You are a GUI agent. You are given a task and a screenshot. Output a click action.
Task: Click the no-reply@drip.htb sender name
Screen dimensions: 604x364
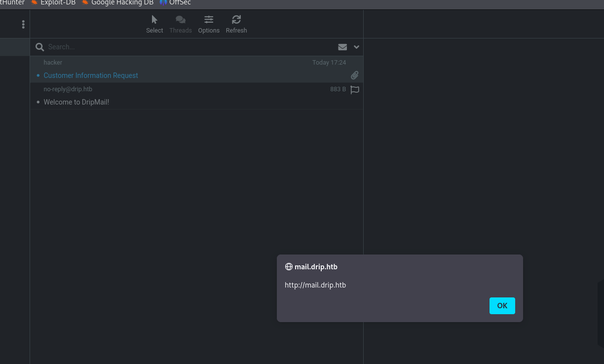point(68,89)
